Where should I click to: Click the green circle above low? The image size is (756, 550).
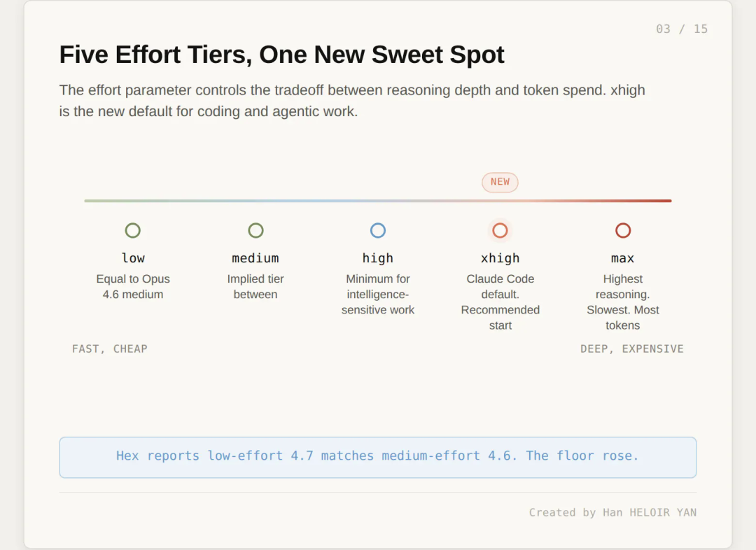tap(132, 230)
